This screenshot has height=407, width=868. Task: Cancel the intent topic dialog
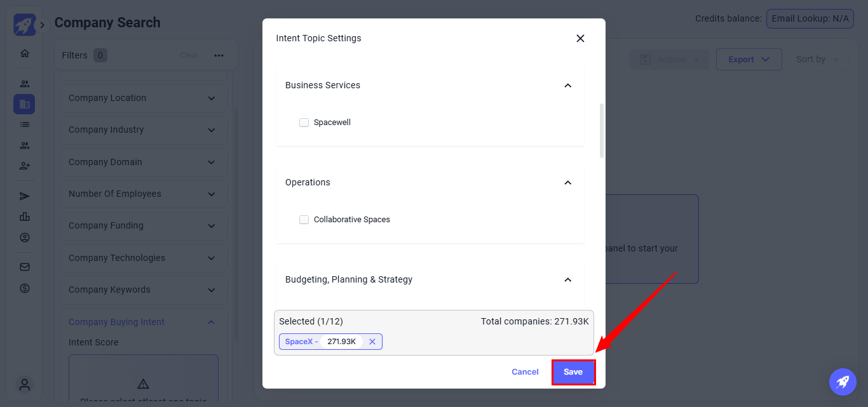pyautogui.click(x=525, y=372)
